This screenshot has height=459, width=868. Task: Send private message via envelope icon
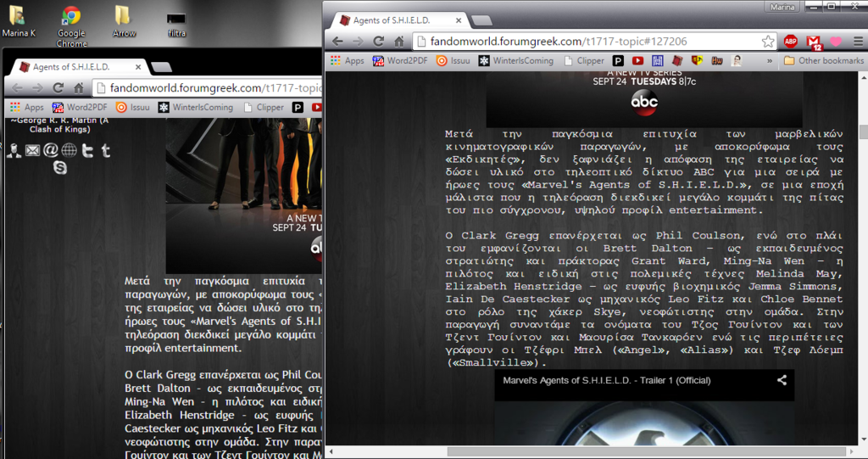click(x=33, y=150)
